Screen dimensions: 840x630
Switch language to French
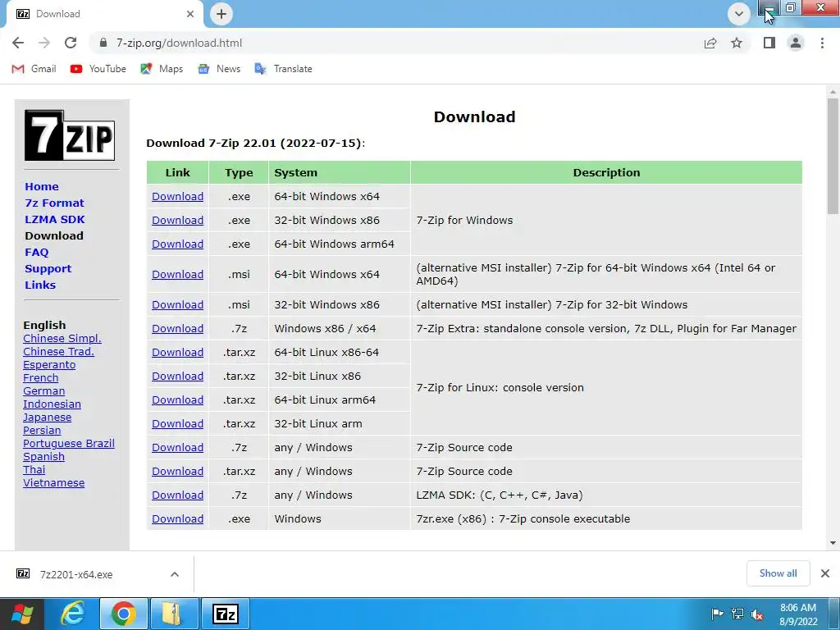41,377
